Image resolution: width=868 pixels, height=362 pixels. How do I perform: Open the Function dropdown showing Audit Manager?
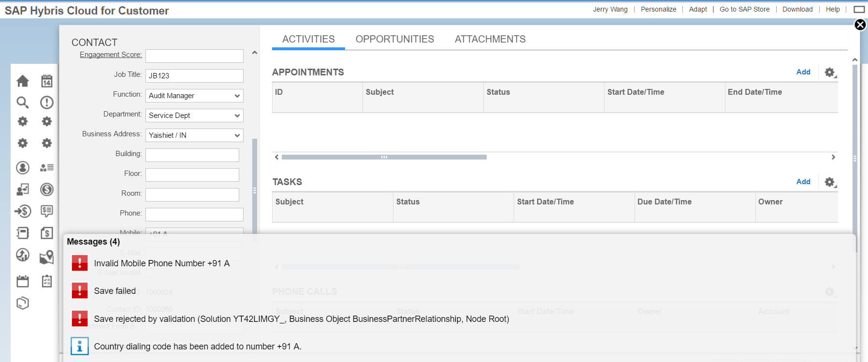194,96
